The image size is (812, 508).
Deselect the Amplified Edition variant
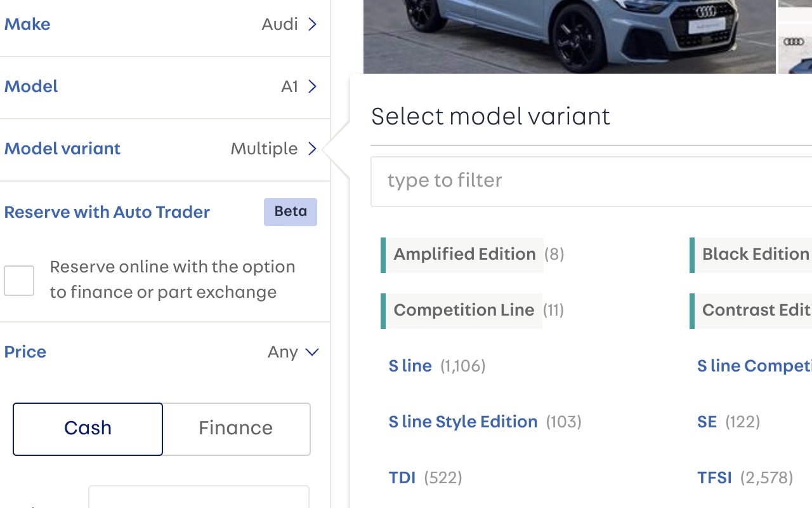(464, 255)
